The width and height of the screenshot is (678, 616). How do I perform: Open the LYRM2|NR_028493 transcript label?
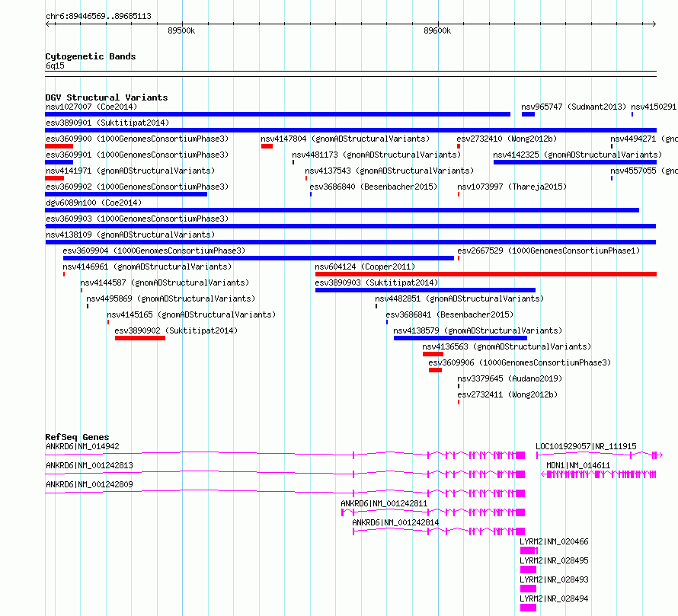(554, 579)
